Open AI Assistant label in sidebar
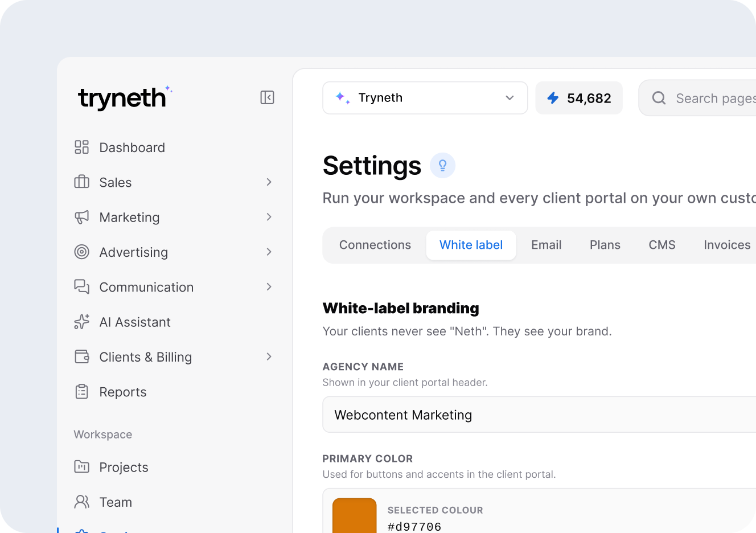This screenshot has width=756, height=533. [x=135, y=322]
